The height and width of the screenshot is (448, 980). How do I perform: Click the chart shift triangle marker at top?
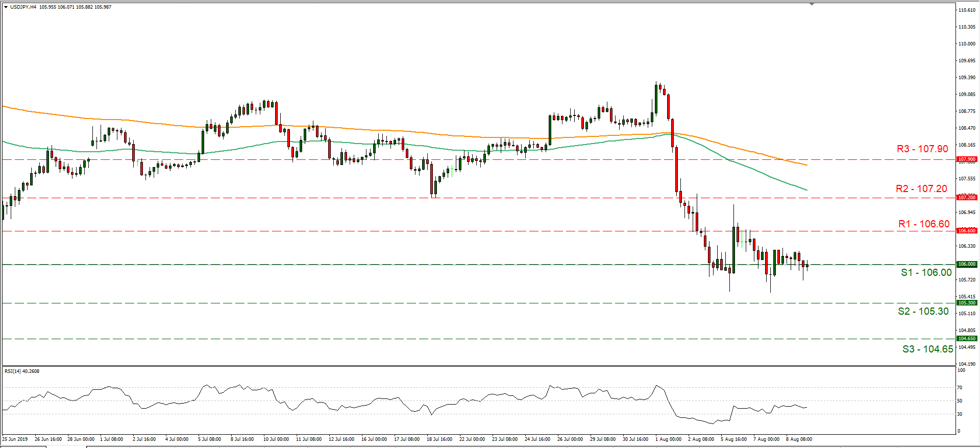pos(812,4)
